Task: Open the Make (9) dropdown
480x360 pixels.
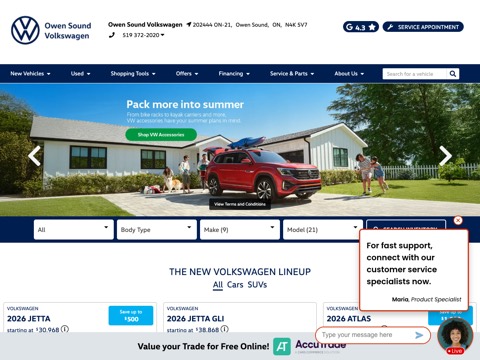Action: coord(240,230)
